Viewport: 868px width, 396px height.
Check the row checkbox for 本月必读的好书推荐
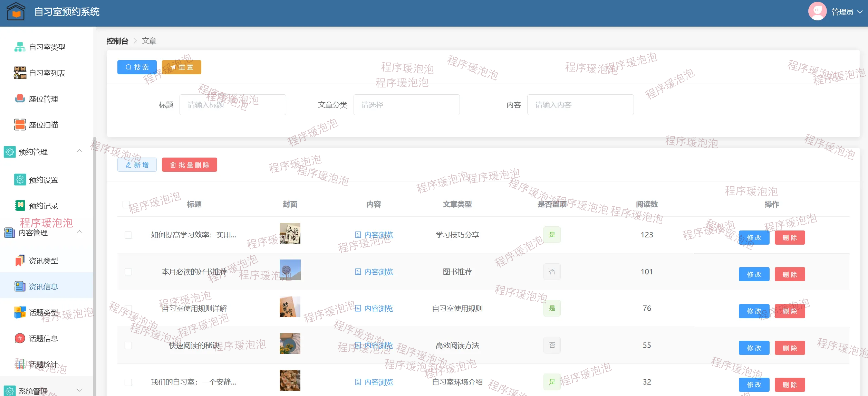coord(128,272)
